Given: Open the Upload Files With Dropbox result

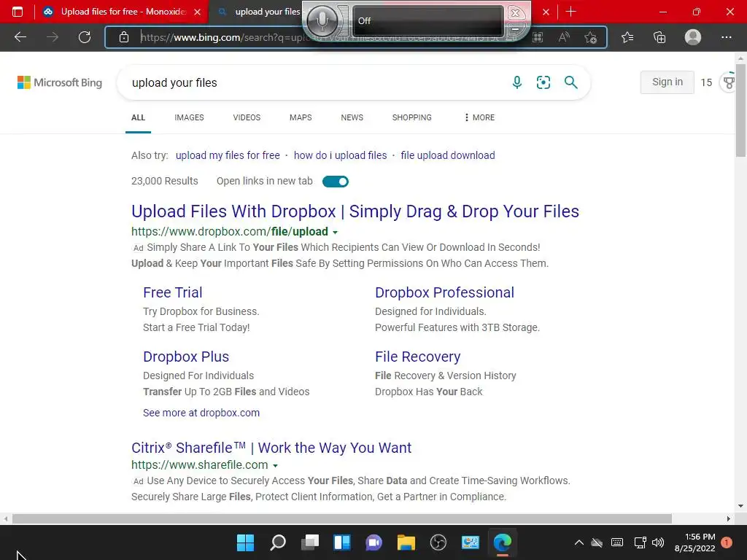Looking at the screenshot, I should 355,211.
